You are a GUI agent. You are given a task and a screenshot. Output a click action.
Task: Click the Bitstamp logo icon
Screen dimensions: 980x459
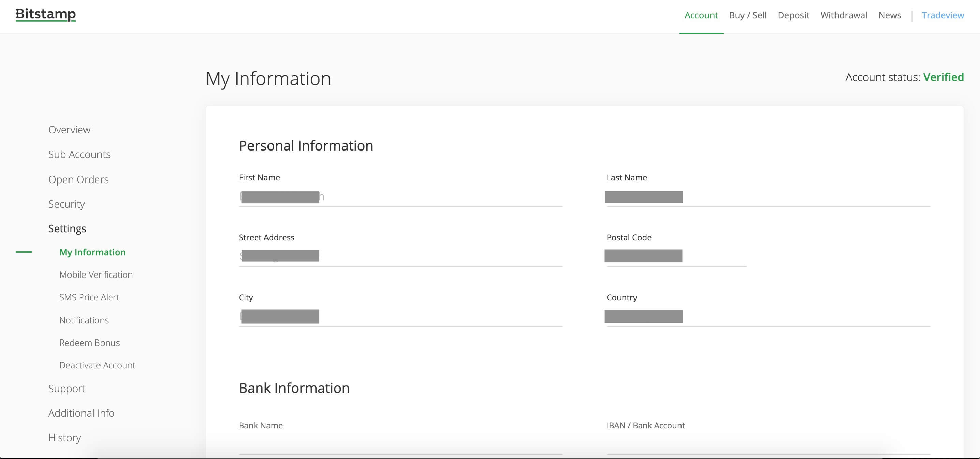pos(46,14)
